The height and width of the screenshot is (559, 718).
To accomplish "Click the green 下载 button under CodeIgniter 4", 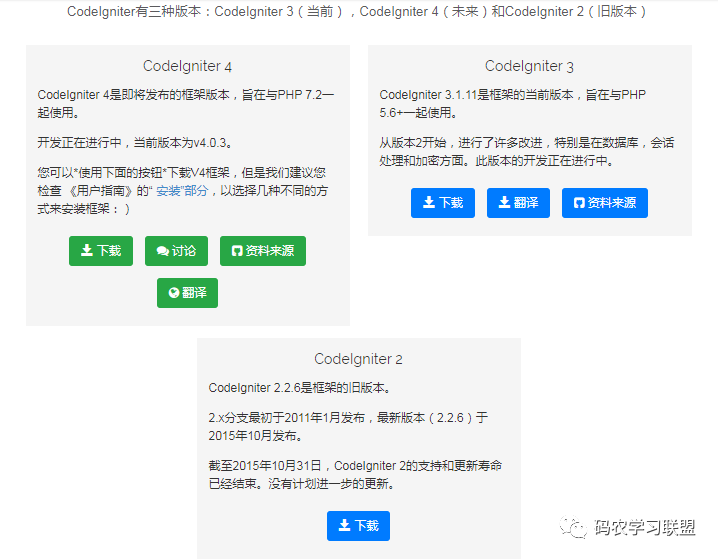I will tap(101, 251).
